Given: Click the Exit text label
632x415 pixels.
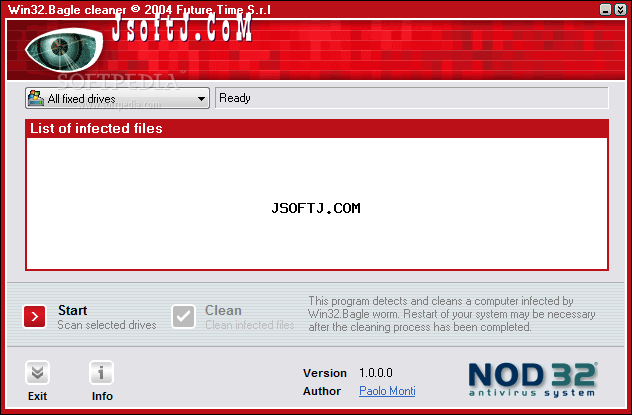Looking at the screenshot, I should point(37,396).
